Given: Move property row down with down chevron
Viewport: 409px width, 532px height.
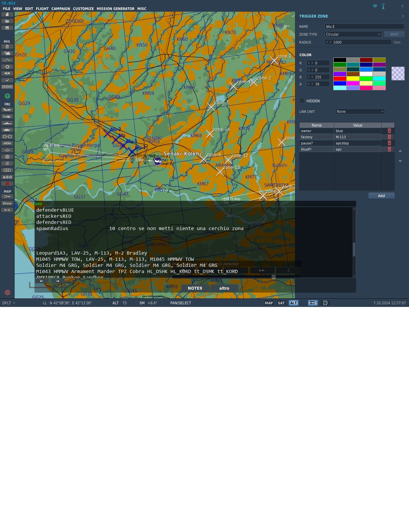Looking at the screenshot, I should 400,161.
